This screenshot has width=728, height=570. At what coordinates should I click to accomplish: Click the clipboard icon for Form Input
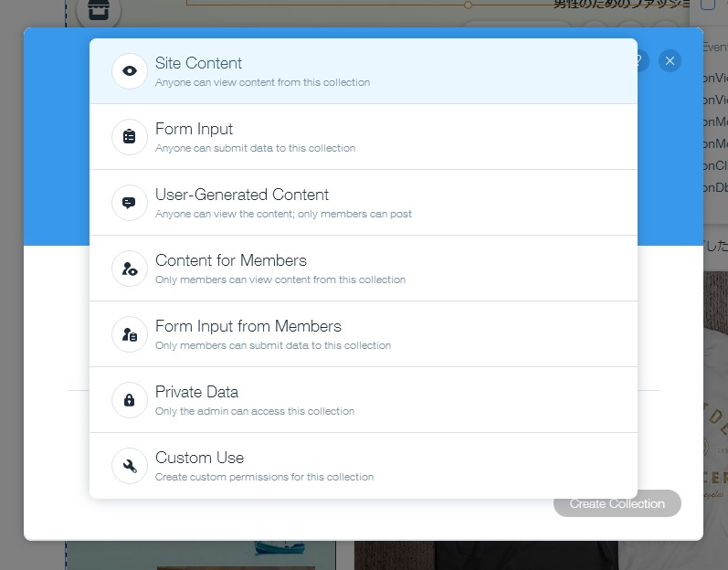point(130,137)
